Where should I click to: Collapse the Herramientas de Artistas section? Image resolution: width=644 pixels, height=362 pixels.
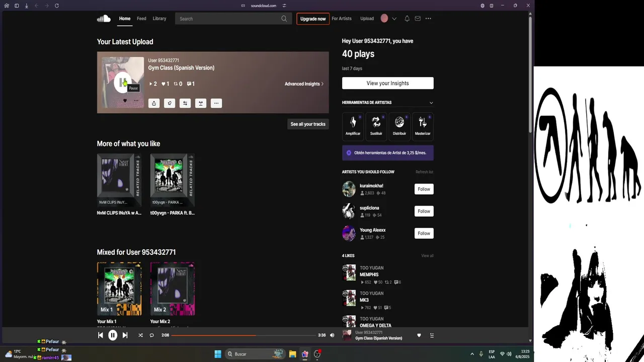click(x=431, y=103)
